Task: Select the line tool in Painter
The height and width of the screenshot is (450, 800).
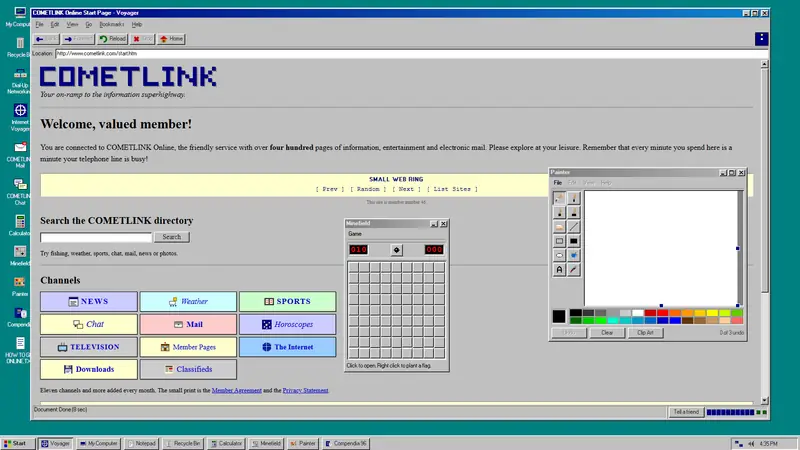Action: (573, 227)
